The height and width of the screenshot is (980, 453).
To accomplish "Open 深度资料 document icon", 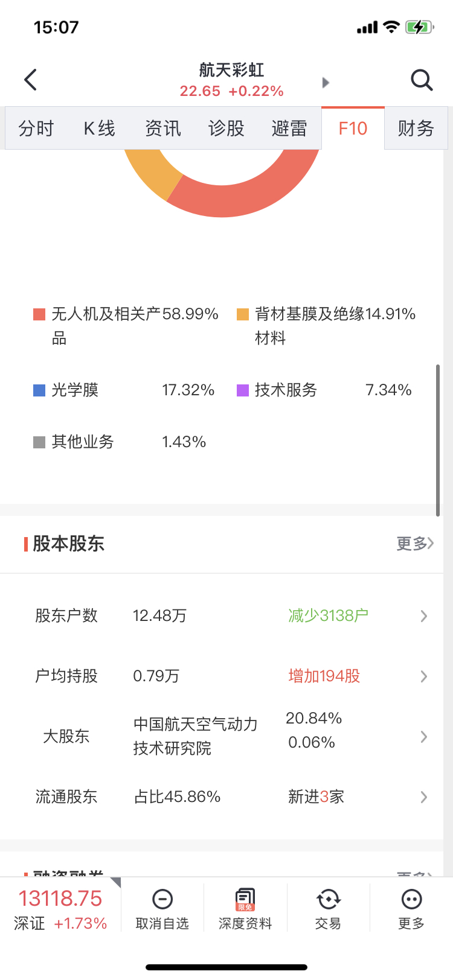I will coord(245,899).
